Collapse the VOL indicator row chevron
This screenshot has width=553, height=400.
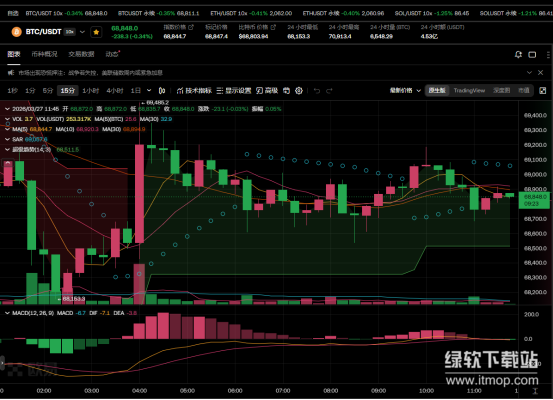7,119
